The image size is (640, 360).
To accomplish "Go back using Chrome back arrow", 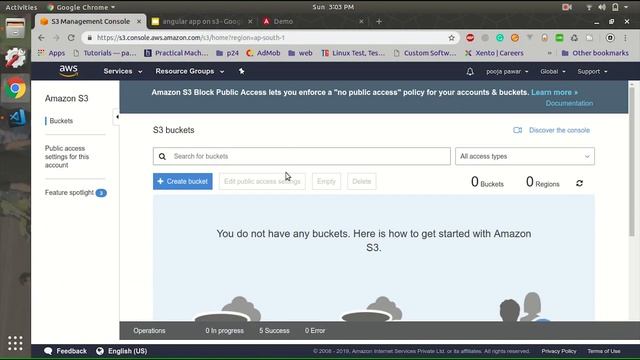I will [41, 38].
